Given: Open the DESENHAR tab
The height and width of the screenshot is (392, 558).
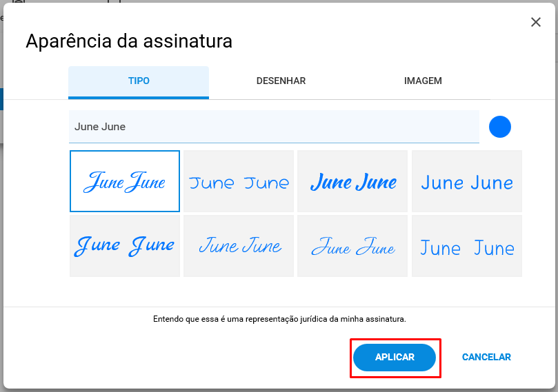Looking at the screenshot, I should pyautogui.click(x=281, y=81).
